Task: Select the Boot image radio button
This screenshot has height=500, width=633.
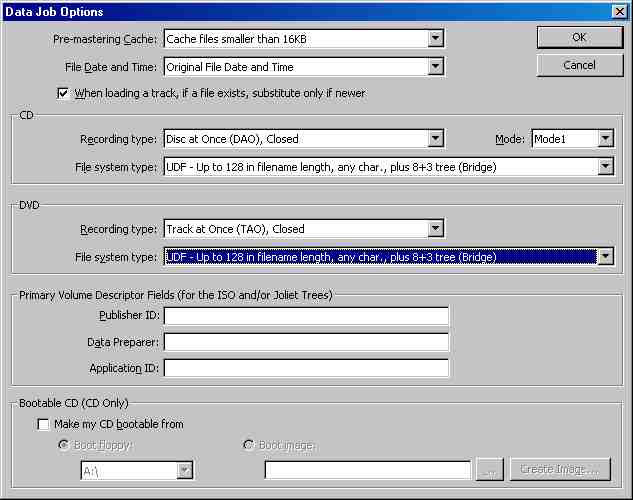Action: [x=249, y=445]
